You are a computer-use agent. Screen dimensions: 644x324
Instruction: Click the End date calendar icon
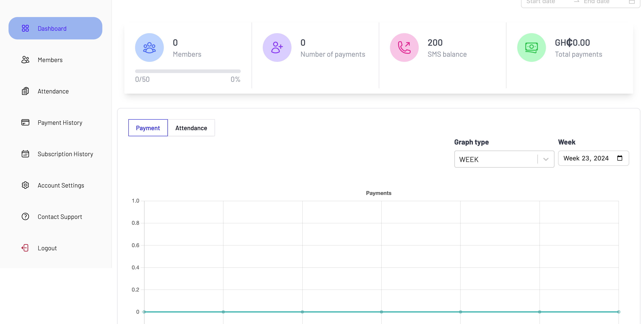[x=632, y=2]
